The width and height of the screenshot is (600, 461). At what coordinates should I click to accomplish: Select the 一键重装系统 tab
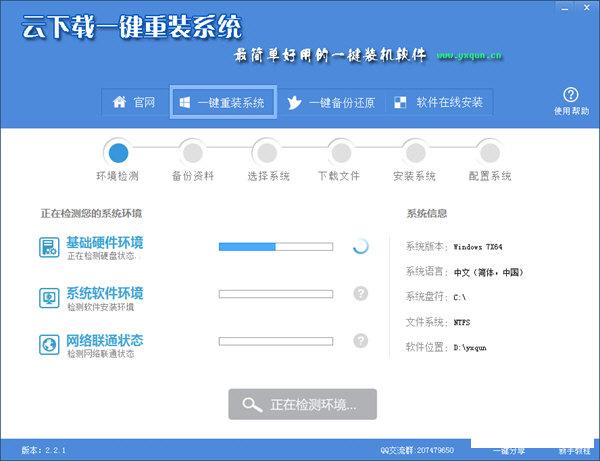223,102
